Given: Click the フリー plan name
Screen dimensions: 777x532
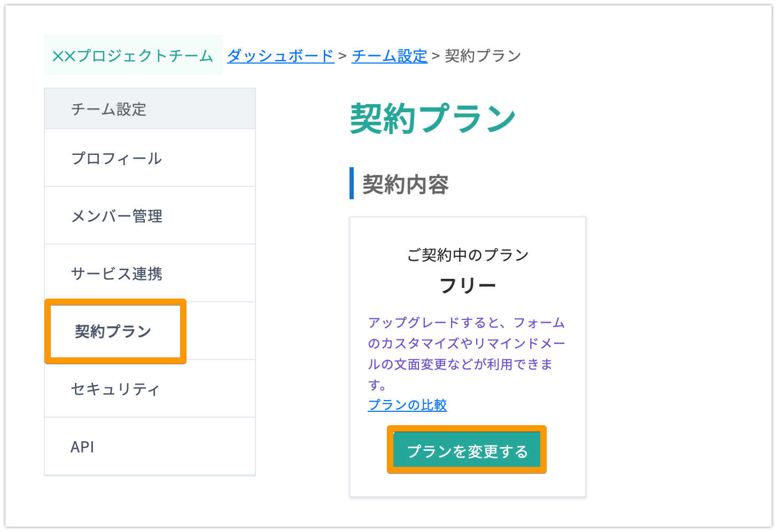Looking at the screenshot, I should pyautogui.click(x=468, y=286).
